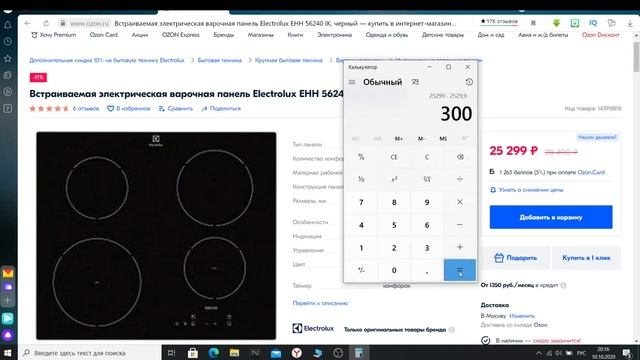640x360 pixels.
Task: Add product to favorites heart link
Action: coord(129,109)
